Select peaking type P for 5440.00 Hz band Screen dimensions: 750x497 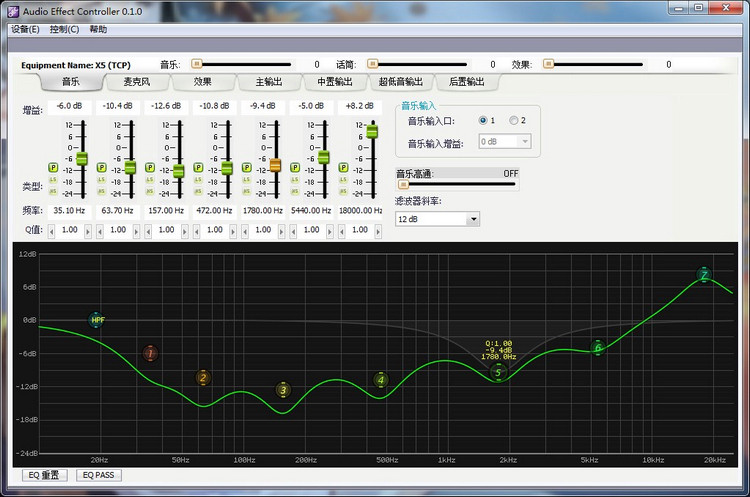click(x=295, y=167)
